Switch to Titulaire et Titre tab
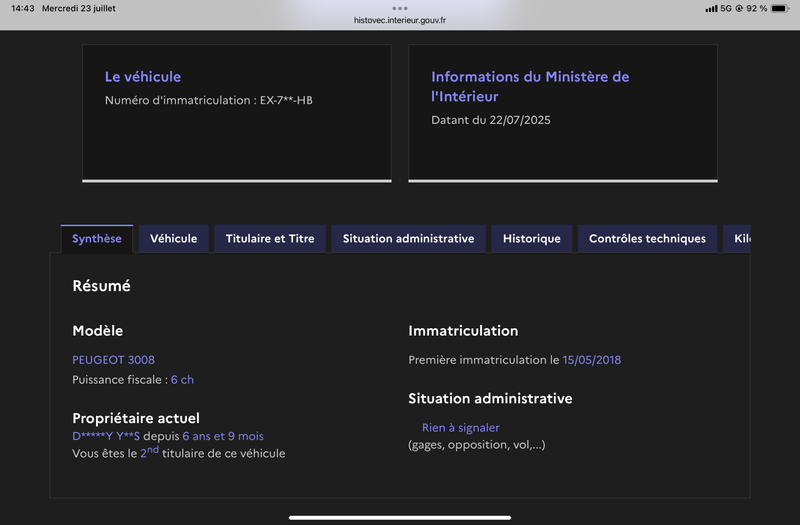The height and width of the screenshot is (525, 800). click(270, 239)
